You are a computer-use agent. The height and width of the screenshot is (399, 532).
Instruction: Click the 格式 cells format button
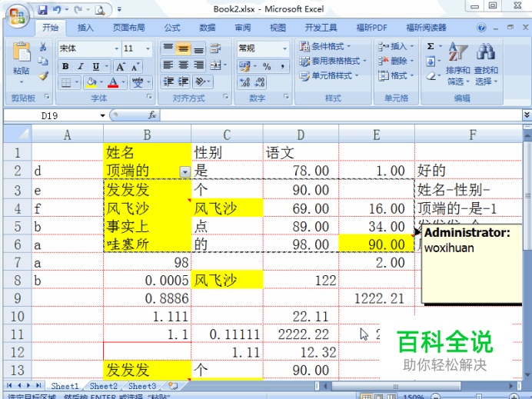tap(396, 75)
